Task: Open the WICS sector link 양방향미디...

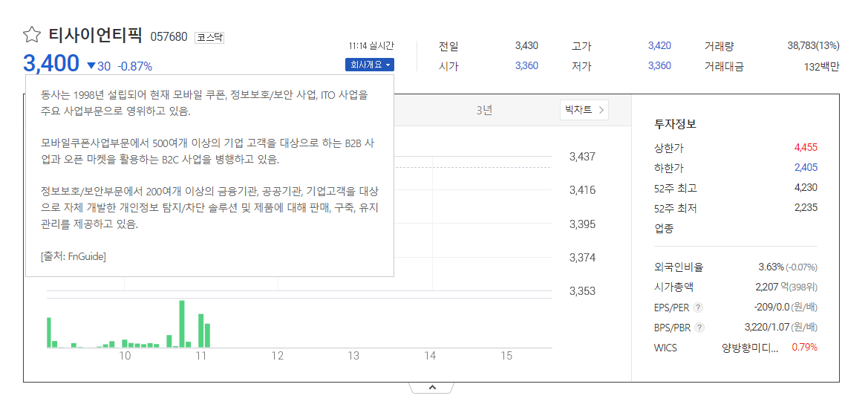Action: coord(750,348)
